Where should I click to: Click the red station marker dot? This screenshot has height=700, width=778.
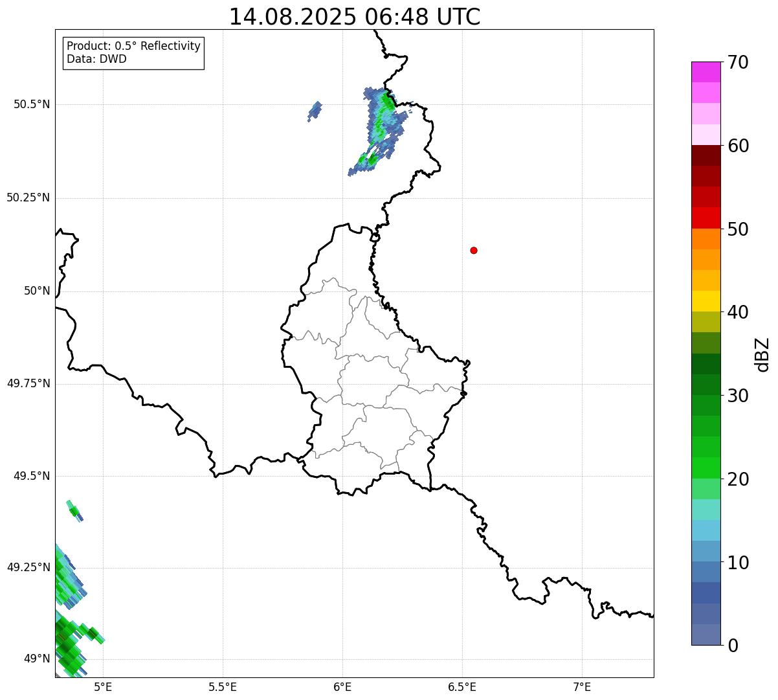coord(474,250)
